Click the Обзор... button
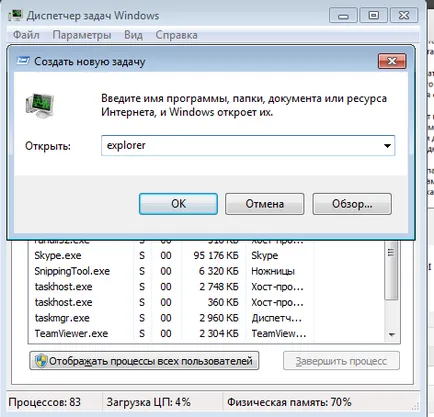Image resolution: width=434 pixels, height=417 pixels. (x=352, y=204)
